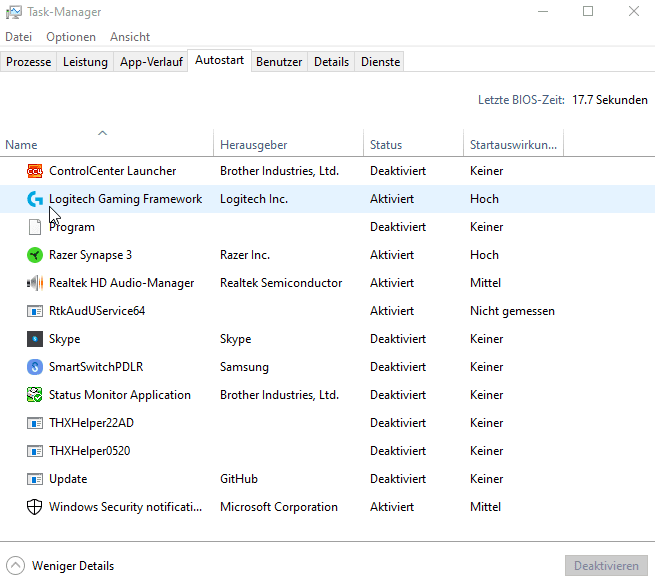655x586 pixels.
Task: Select the Logitech Gaming Framework icon
Action: coord(34,199)
